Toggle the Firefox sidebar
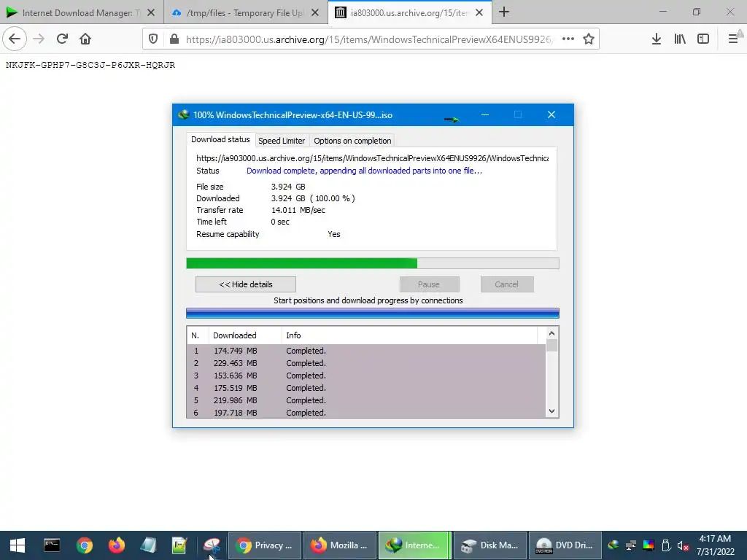The height and width of the screenshot is (560, 747). [703, 39]
